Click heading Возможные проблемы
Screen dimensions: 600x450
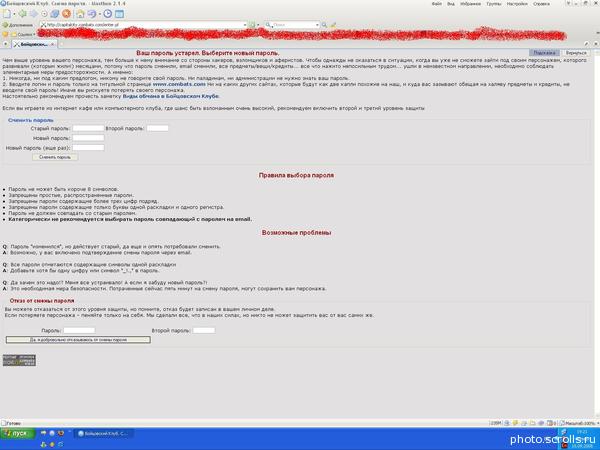296,233
